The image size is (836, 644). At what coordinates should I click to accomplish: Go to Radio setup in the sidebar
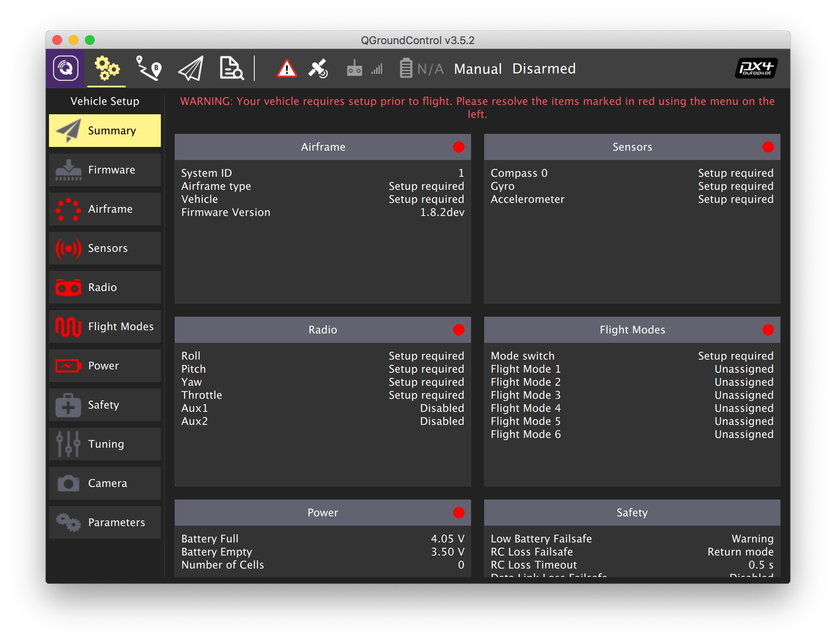[x=105, y=287]
